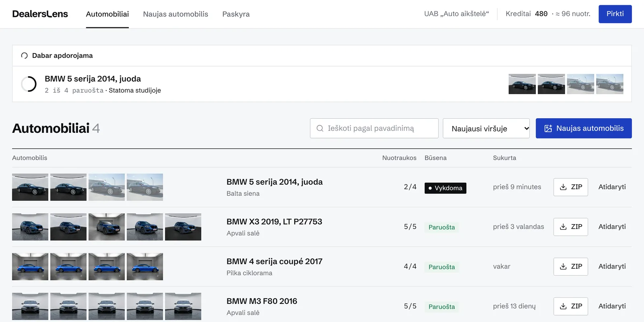Click the Pirkti button
644x322 pixels.
615,14
